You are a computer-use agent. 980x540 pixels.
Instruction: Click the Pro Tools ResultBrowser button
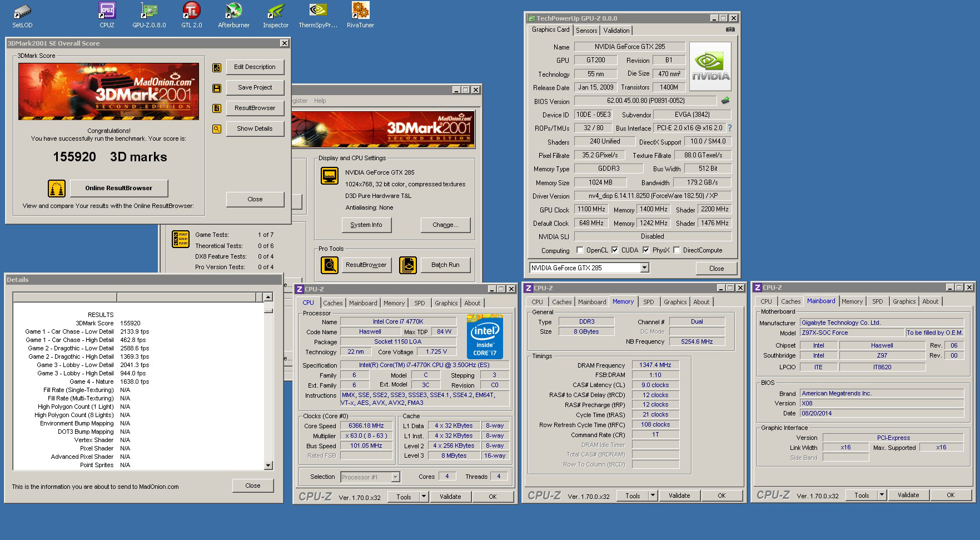pos(366,265)
